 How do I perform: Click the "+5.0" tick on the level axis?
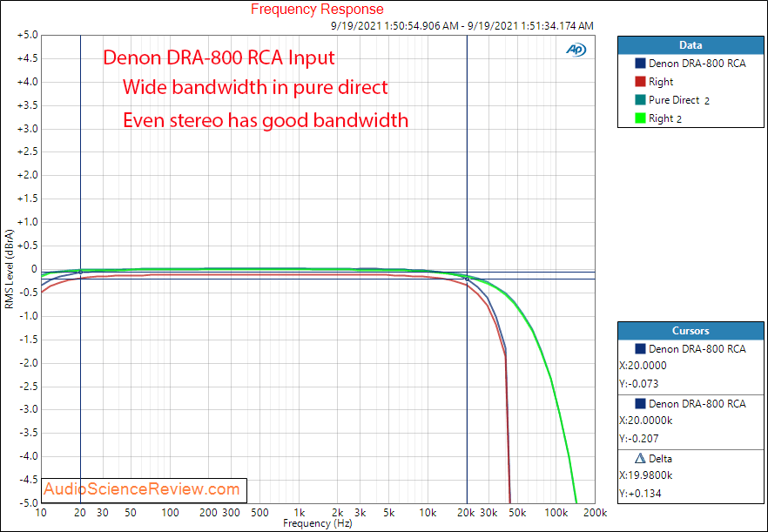tap(28, 36)
